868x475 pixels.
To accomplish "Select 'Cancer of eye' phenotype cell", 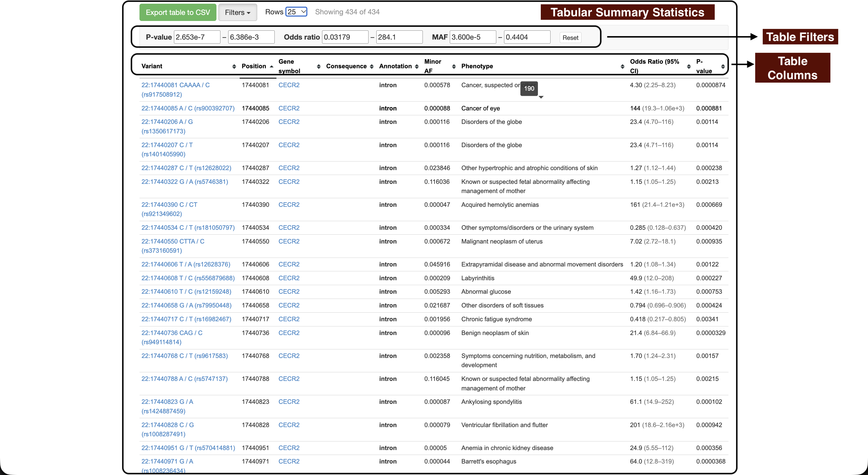I will coord(480,108).
